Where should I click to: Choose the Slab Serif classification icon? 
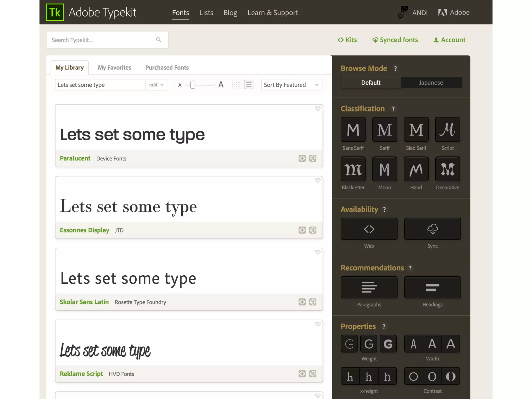pyautogui.click(x=416, y=130)
